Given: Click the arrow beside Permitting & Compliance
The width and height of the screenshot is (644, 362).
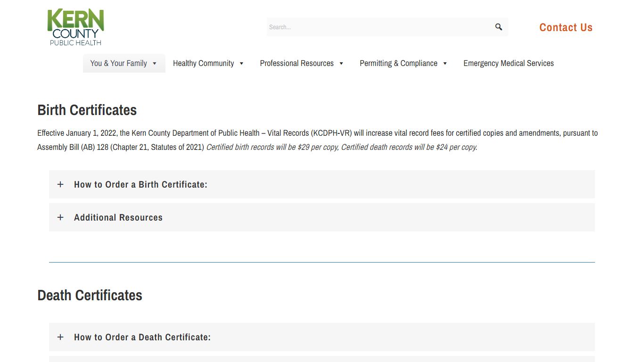Looking at the screenshot, I should [x=445, y=64].
